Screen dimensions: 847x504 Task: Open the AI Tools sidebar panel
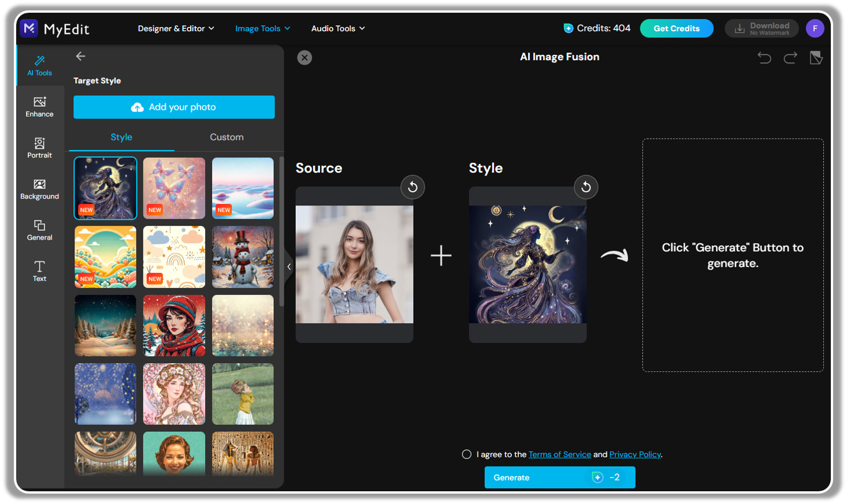pyautogui.click(x=39, y=65)
